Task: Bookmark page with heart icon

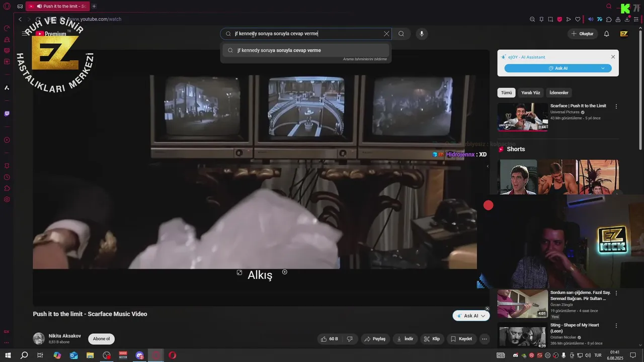Action: (578, 19)
